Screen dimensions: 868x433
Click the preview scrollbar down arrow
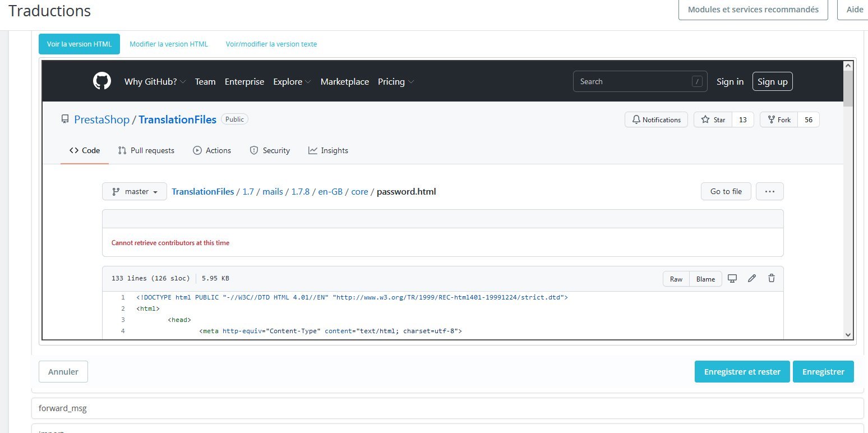tap(848, 334)
